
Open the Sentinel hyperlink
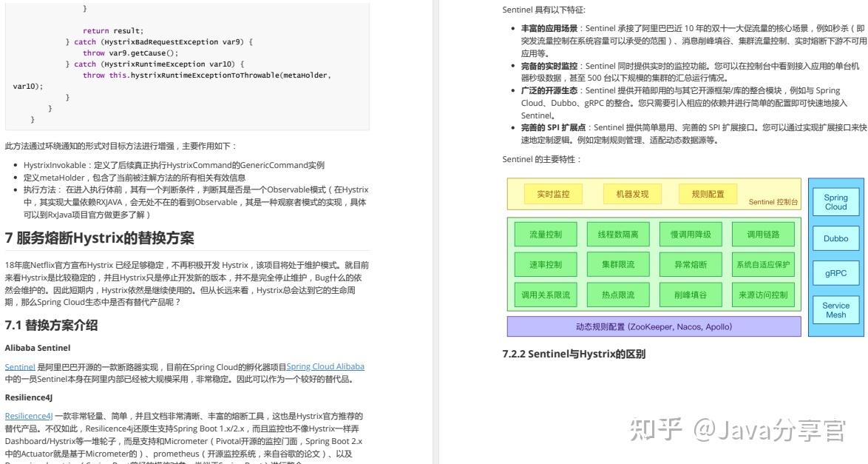[x=20, y=367]
